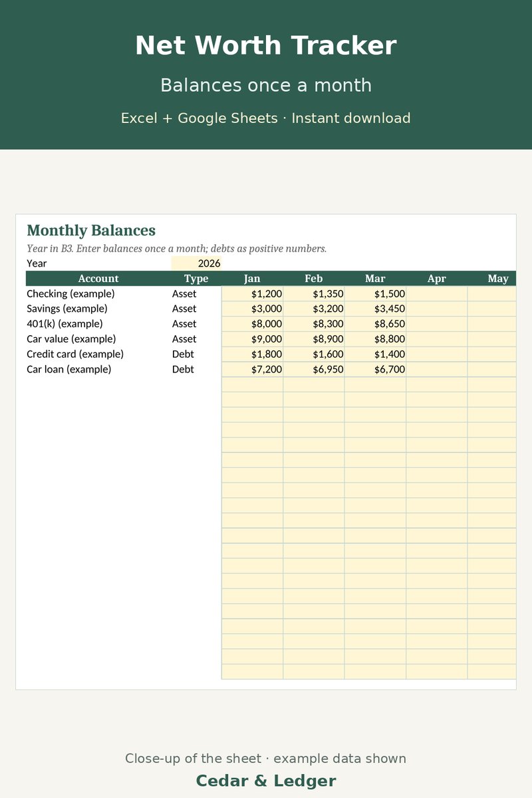Click the Car loan January balance $7,200
This screenshot has height=798, width=532.
coord(252,369)
